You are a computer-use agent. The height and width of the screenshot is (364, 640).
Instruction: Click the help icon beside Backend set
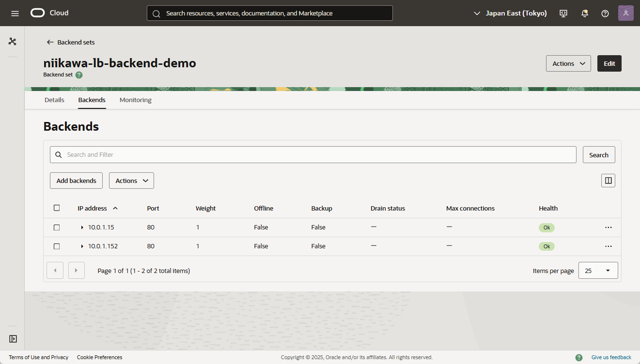(79, 75)
